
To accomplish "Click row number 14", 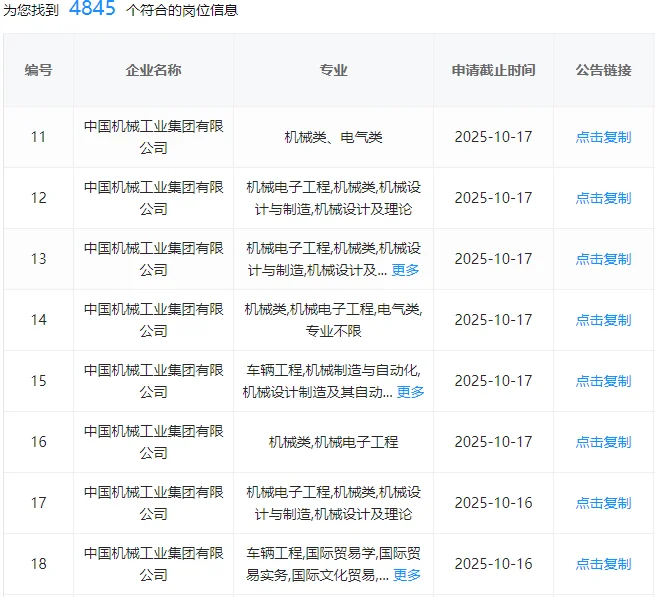I will pyautogui.click(x=38, y=320).
